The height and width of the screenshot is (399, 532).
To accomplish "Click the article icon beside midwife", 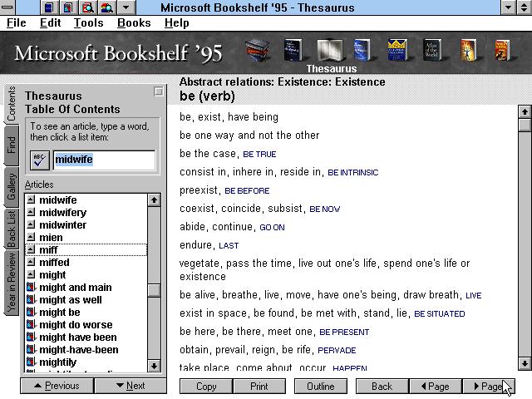I will [x=31, y=199].
